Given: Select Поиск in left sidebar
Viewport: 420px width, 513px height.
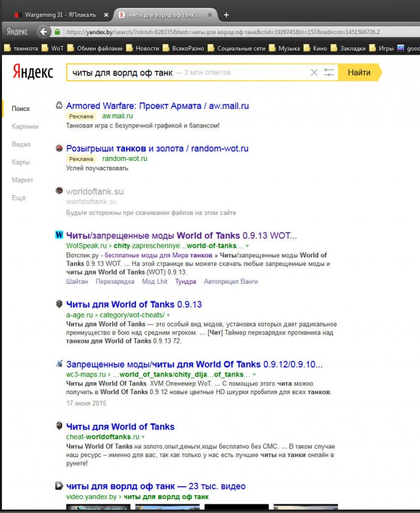Looking at the screenshot, I should pyautogui.click(x=20, y=108).
